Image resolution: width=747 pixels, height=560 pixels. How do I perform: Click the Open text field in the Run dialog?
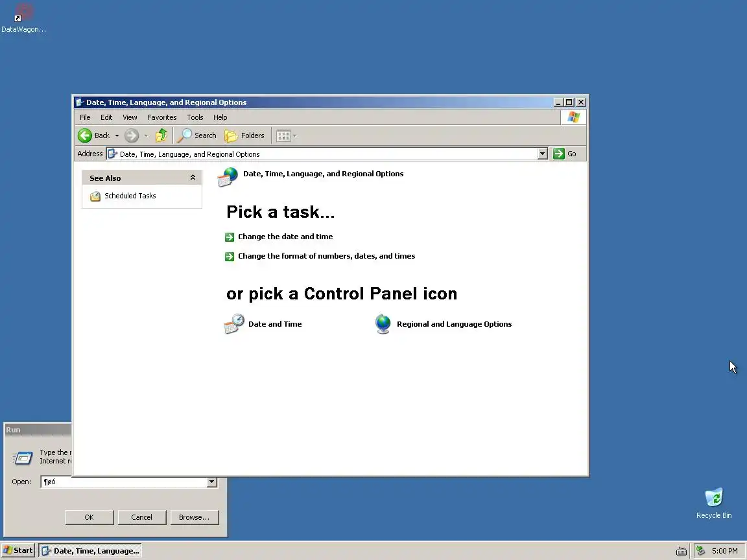(x=124, y=482)
